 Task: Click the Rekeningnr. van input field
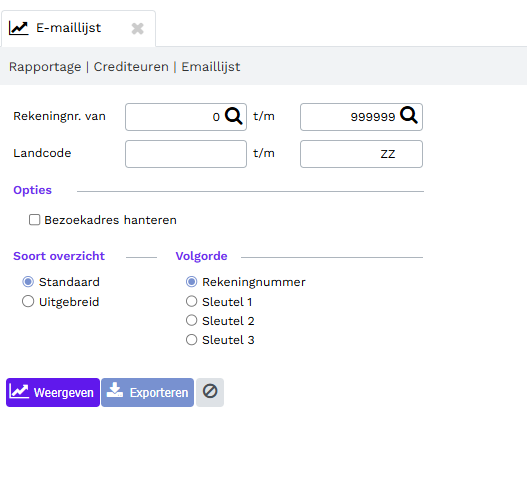pyautogui.click(x=186, y=117)
